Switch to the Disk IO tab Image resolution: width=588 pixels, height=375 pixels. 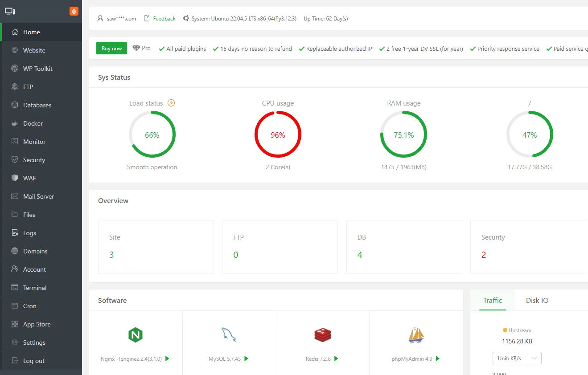pos(537,300)
